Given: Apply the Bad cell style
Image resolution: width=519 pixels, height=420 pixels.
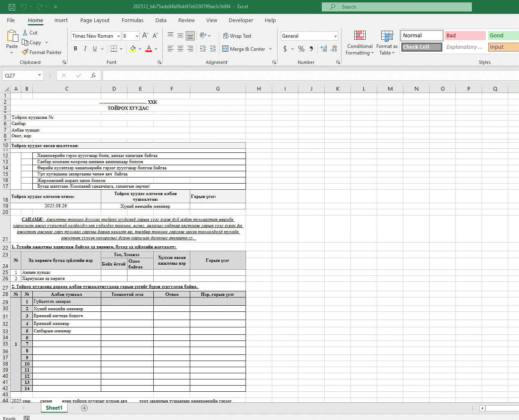Looking at the screenshot, I should point(465,36).
